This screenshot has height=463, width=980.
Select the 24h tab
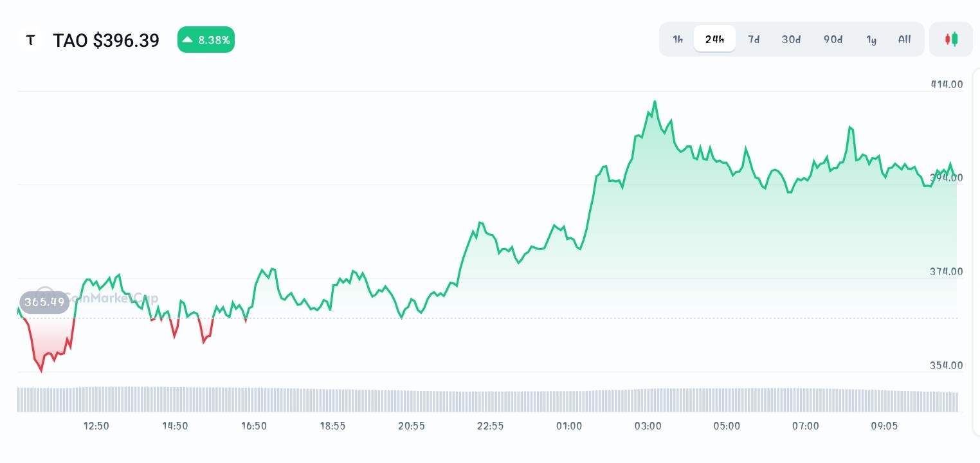[x=714, y=39]
